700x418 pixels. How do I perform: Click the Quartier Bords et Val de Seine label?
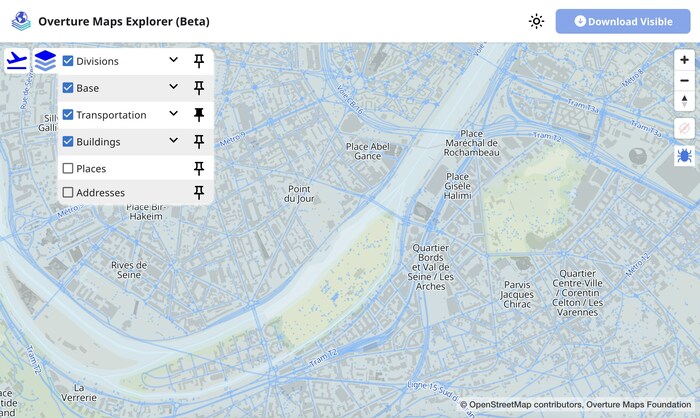(430, 267)
